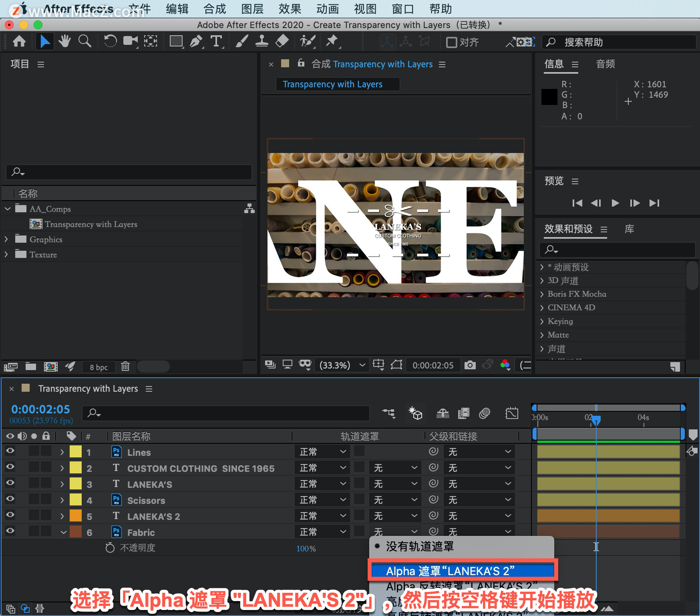
Task: Show channel and color management icon
Action: [x=505, y=364]
